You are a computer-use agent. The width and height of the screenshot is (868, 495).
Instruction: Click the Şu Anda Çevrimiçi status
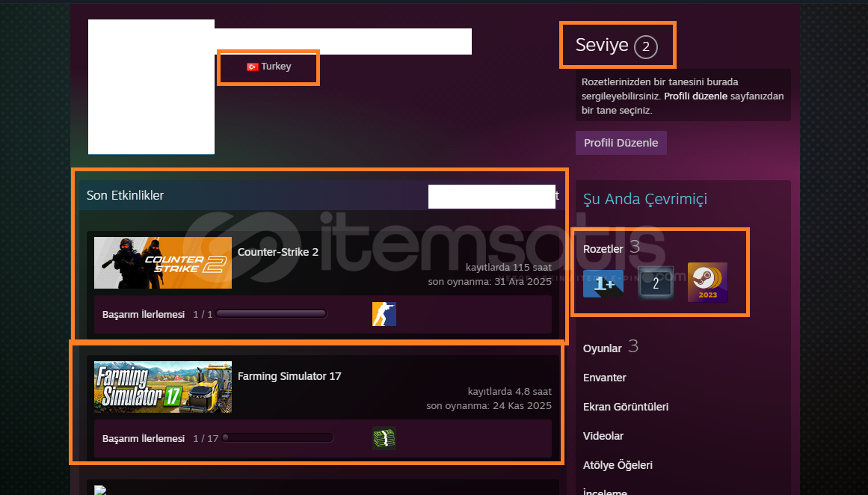[645, 200]
